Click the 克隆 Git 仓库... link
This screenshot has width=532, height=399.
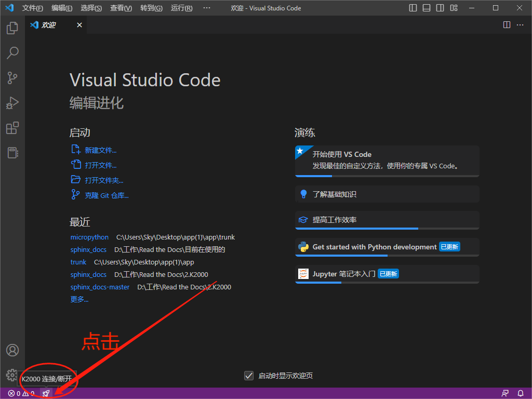tap(107, 195)
